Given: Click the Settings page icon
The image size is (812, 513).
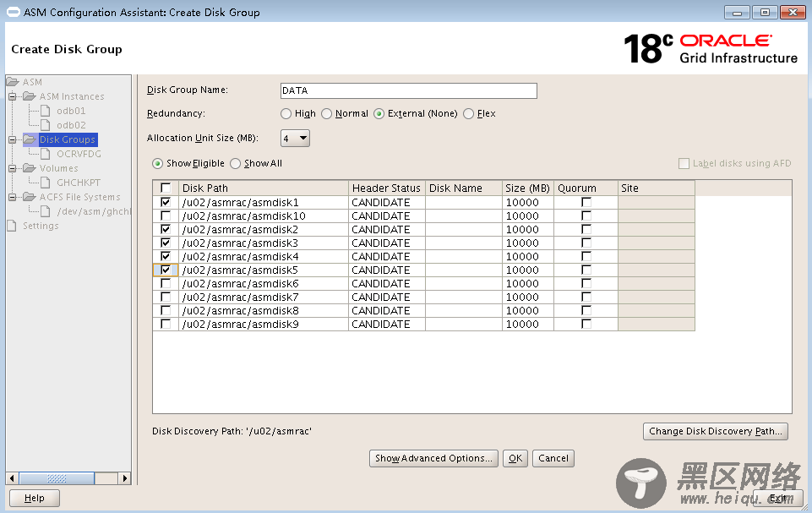Looking at the screenshot, I should [11, 226].
